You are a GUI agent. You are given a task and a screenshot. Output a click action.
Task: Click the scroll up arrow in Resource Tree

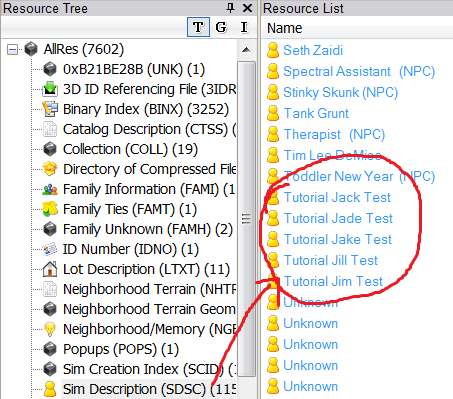[246, 50]
